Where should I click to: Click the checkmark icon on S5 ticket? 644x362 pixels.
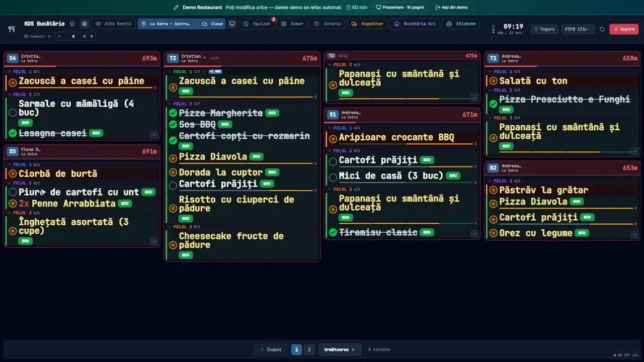point(154,241)
